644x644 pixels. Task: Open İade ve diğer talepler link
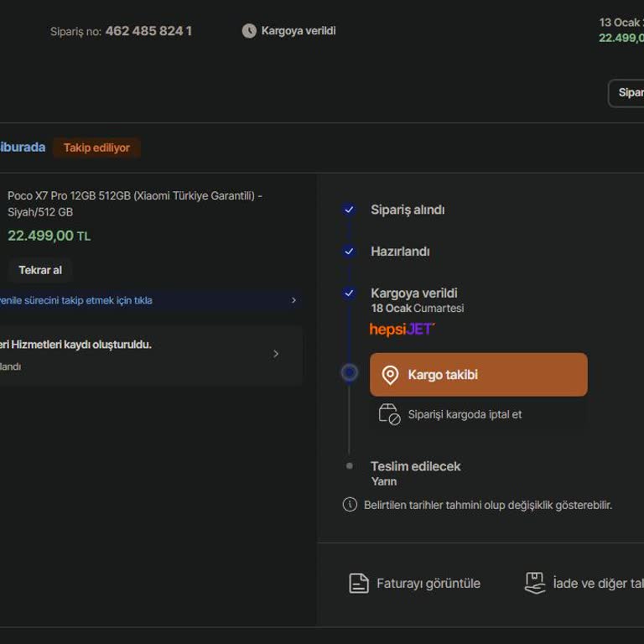[x=584, y=584]
